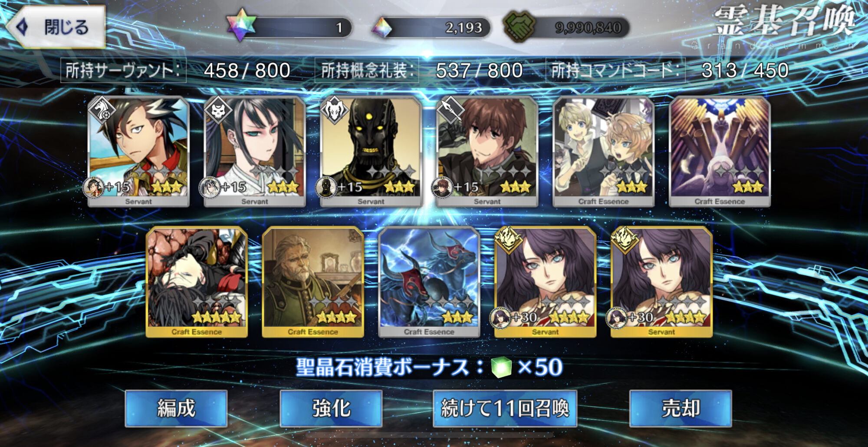Select the last purple-haired Servant card

[661, 282]
